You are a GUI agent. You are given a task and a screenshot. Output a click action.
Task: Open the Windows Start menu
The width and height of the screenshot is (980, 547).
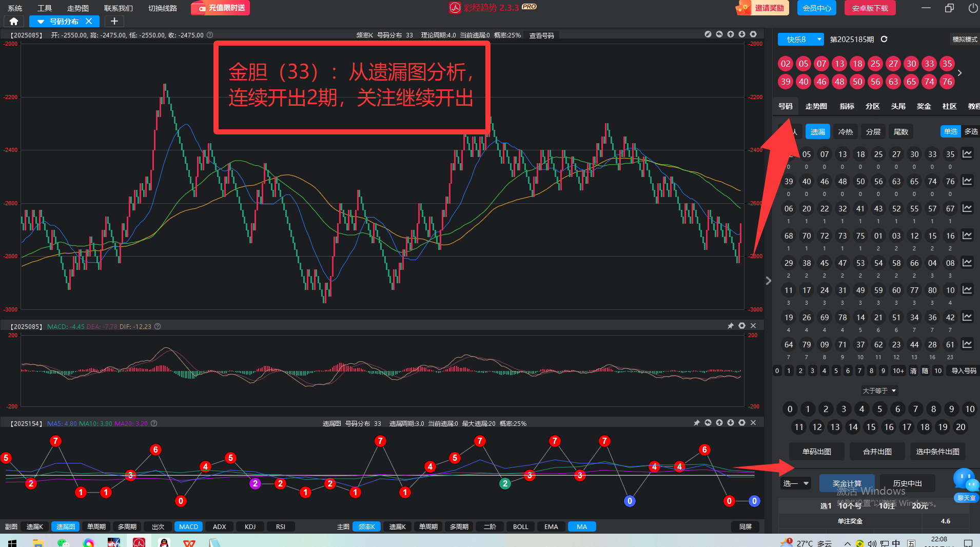[x=12, y=543]
